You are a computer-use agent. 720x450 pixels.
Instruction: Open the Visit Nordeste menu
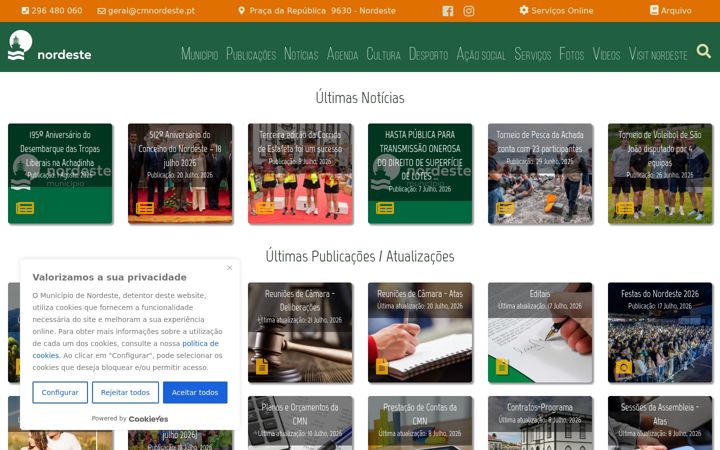tap(658, 54)
